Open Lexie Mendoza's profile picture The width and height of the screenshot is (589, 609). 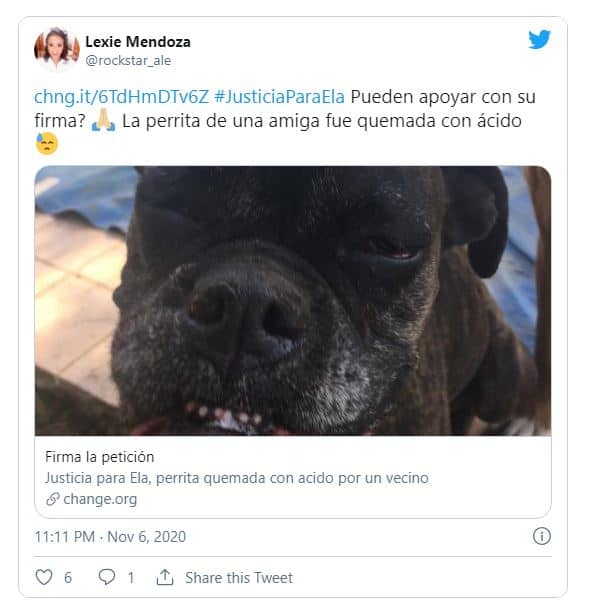point(57,50)
